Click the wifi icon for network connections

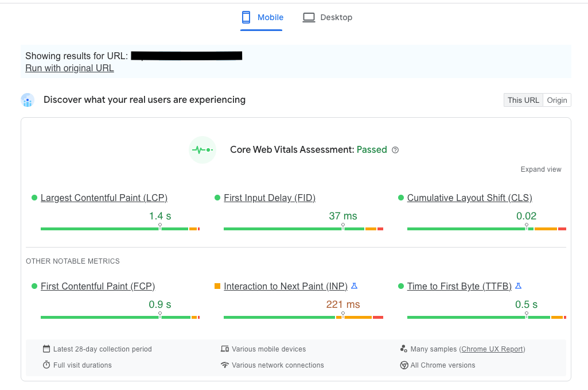click(225, 365)
